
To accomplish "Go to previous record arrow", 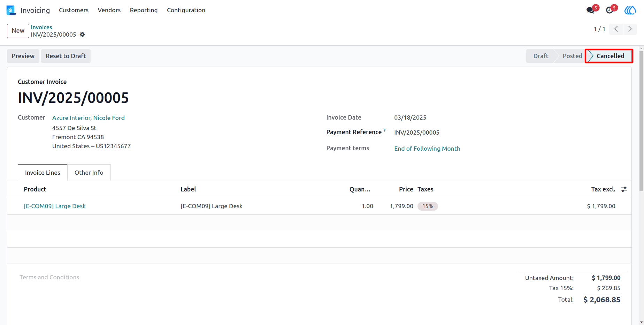I will [616, 29].
